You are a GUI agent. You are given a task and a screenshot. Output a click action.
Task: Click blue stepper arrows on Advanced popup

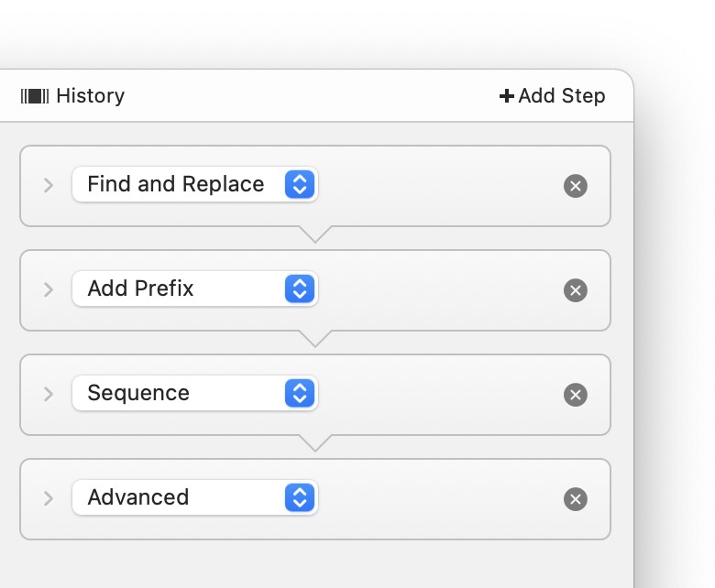(300, 497)
